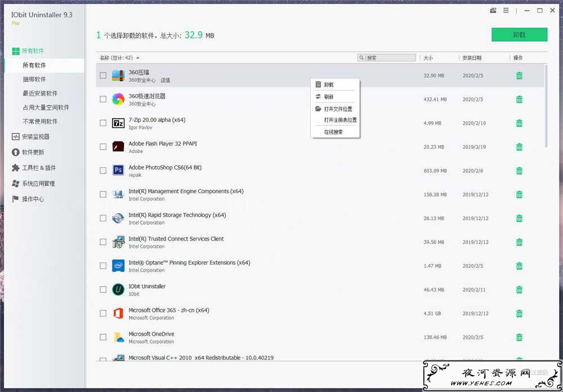Click trash icon for Intel Rapid Storage Technology
Viewport: 563px width, 392px height.
(x=519, y=218)
